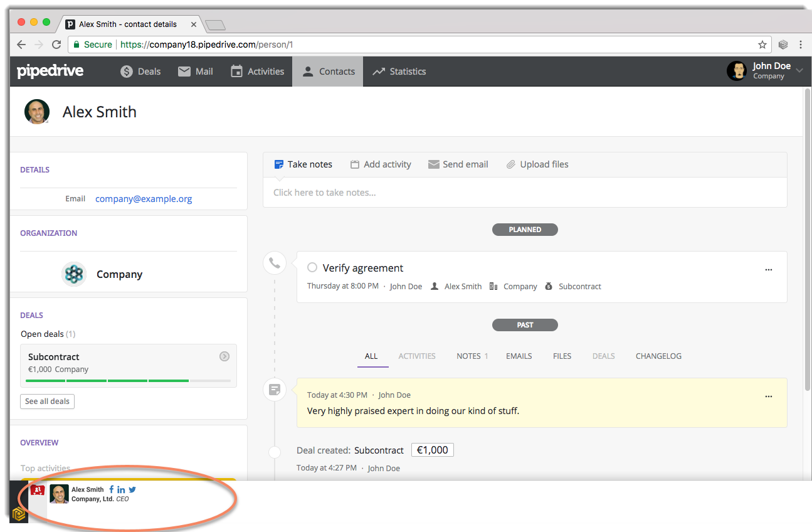Open Activities in the top navigation

[x=257, y=72]
